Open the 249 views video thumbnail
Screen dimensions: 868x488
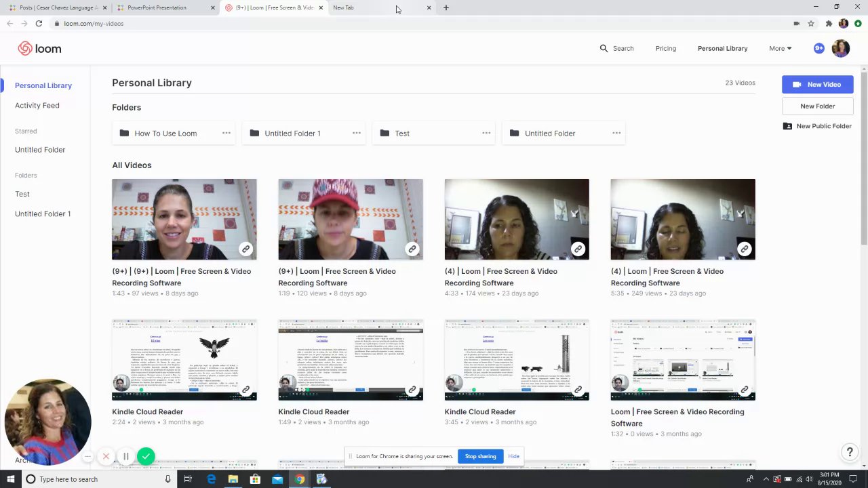[x=682, y=219]
